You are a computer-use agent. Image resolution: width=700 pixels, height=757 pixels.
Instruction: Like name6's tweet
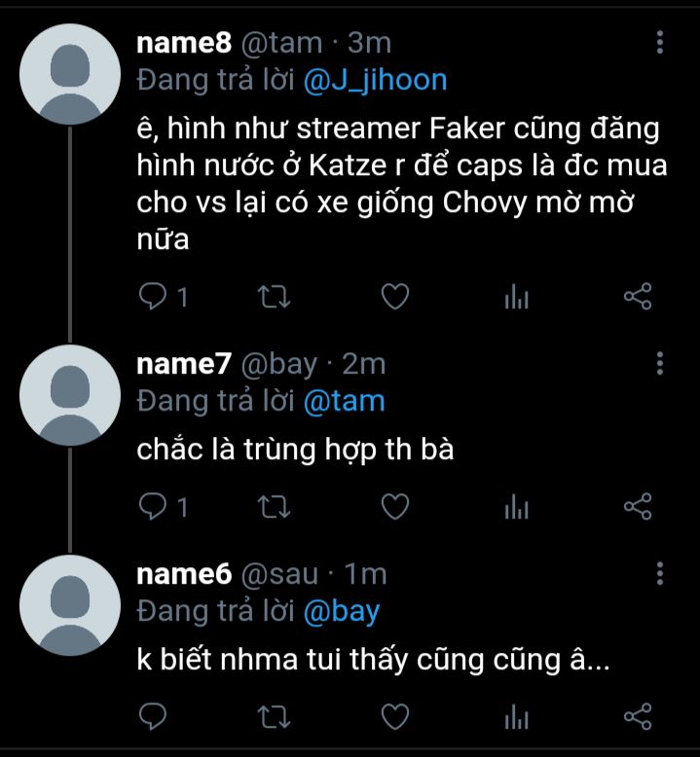393,718
